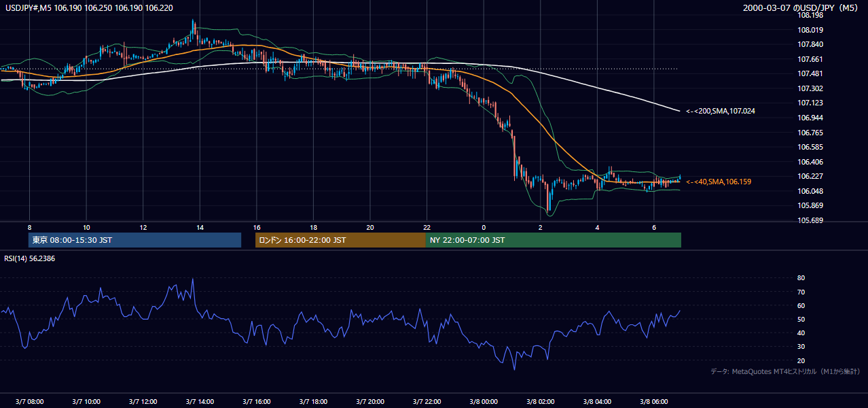Click price axis value 106.406
The image size is (868, 408).
tap(811, 162)
